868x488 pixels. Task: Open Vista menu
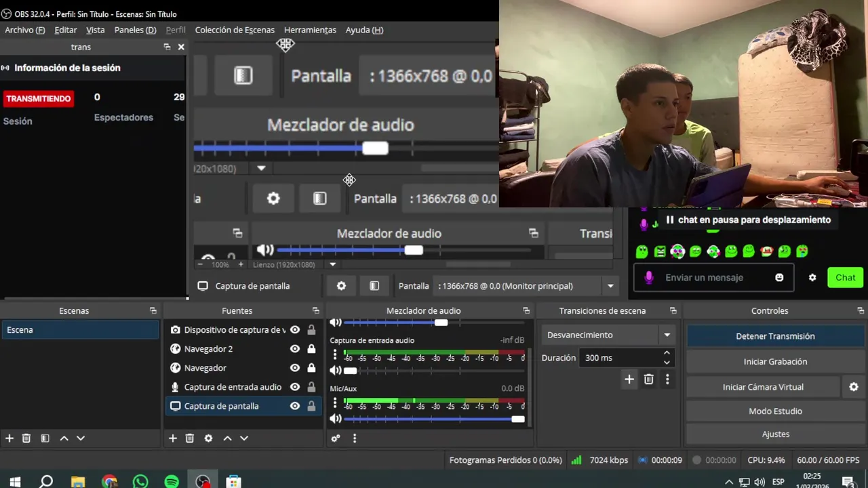pos(95,30)
